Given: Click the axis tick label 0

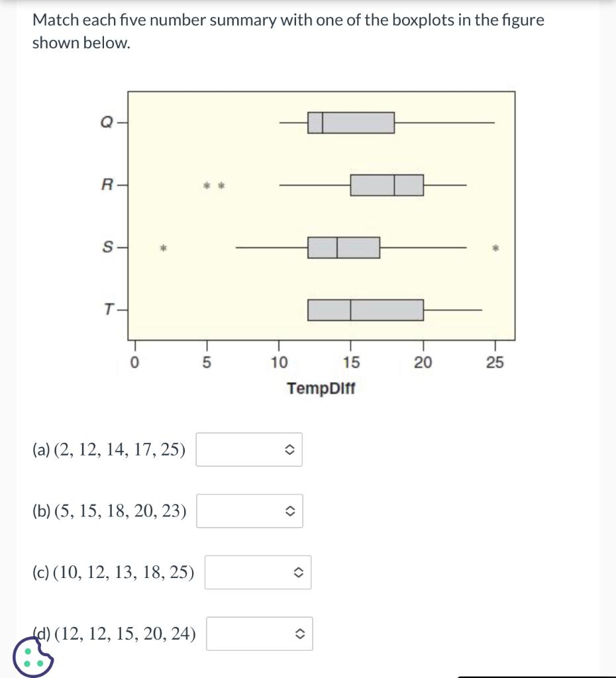Looking at the screenshot, I should 135,362.
